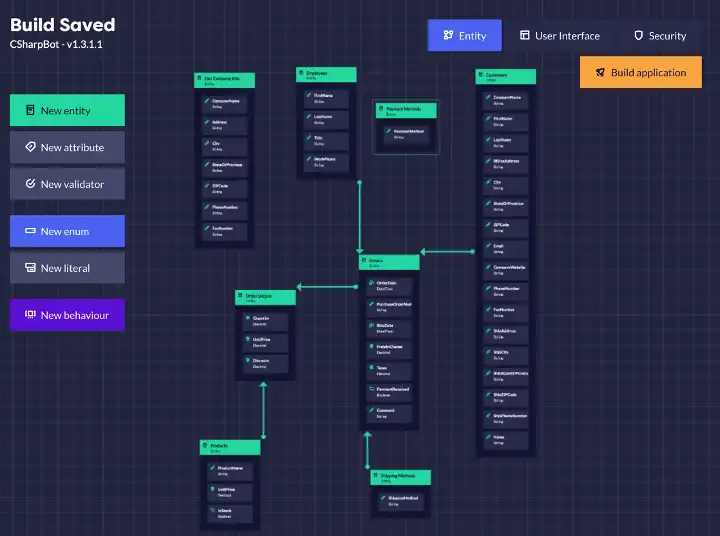The image size is (720, 536).
Task: Select the Shipping Methods entity header
Action: (400, 477)
